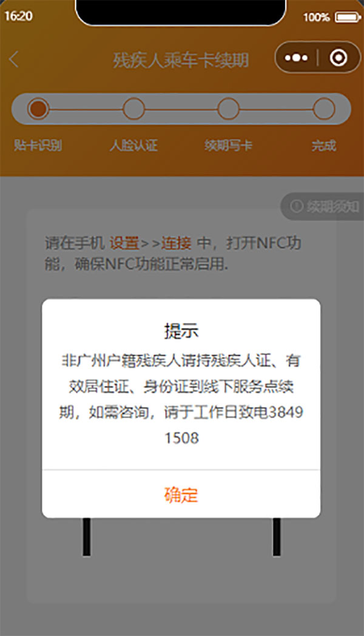Select the last step circle for 完成
364x636 pixels.
click(x=324, y=109)
